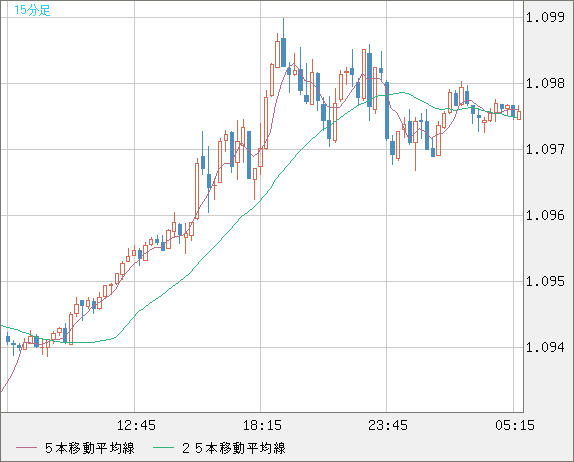Image resolution: width=574 pixels, height=462 pixels.
Task: Click the 1.097 price axis label
Action: pyautogui.click(x=545, y=149)
